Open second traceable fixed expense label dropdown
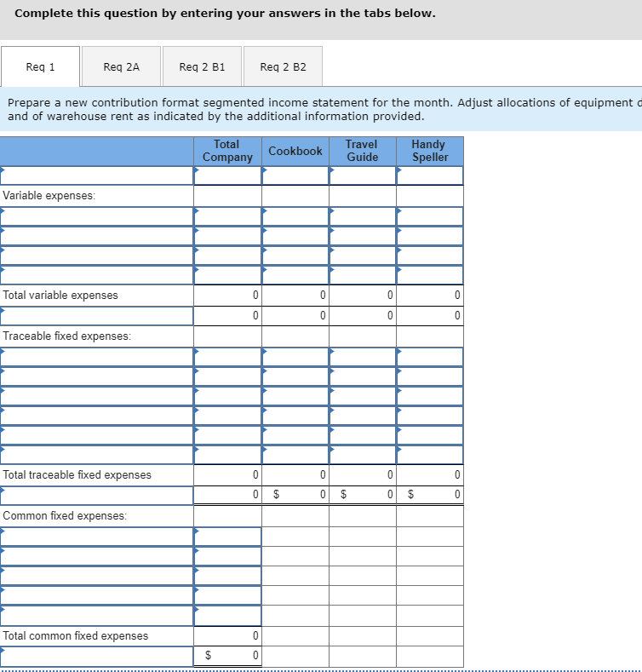This screenshot has height=672, width=642. click(x=97, y=376)
